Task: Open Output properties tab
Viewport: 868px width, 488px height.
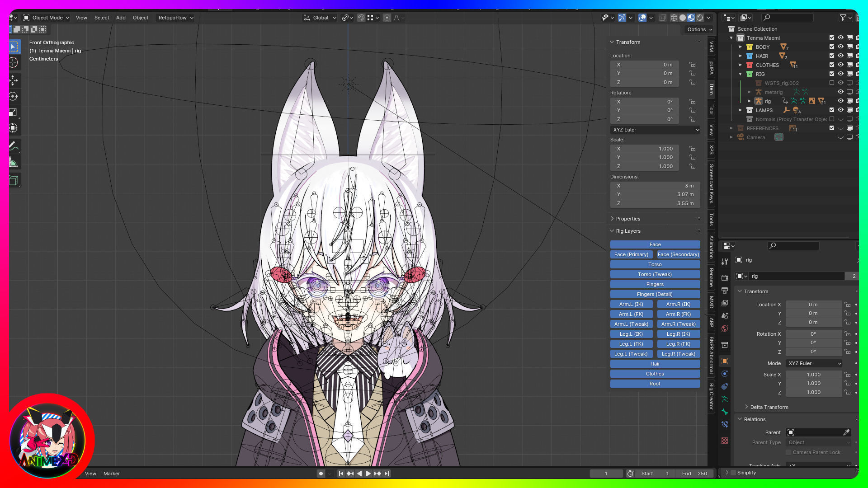Action: [x=725, y=290]
